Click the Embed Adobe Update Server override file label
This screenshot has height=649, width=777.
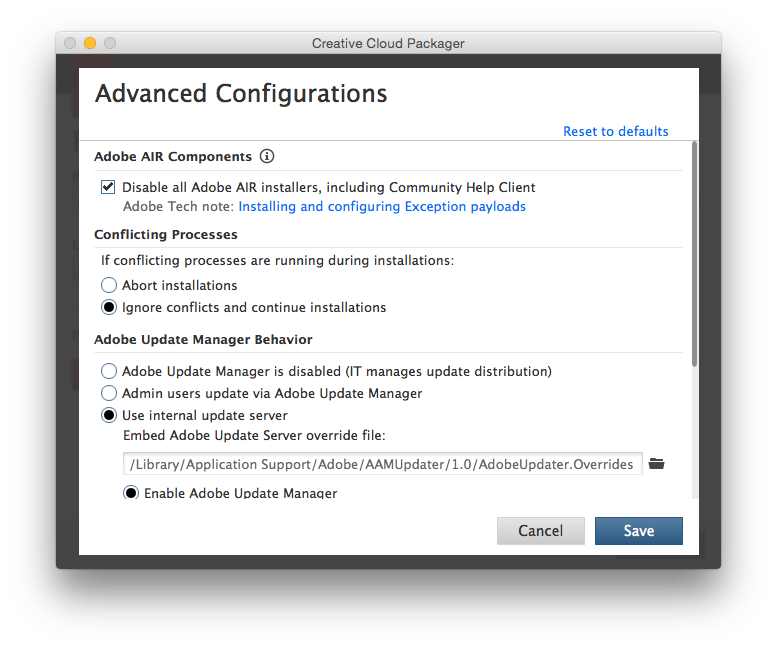254,435
